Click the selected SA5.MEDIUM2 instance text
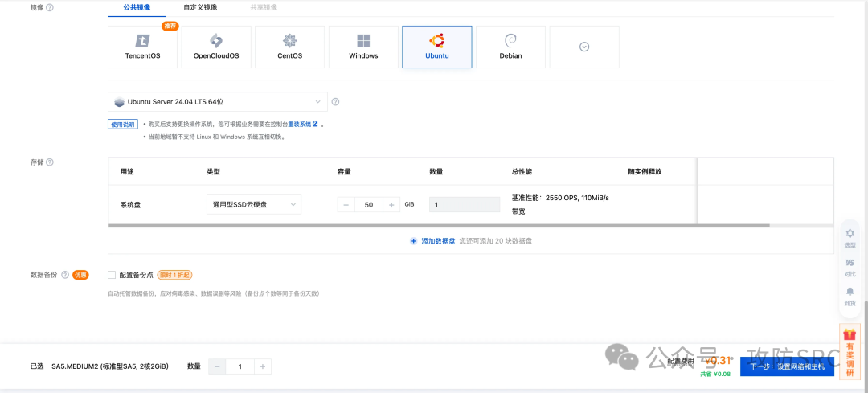 [109, 366]
